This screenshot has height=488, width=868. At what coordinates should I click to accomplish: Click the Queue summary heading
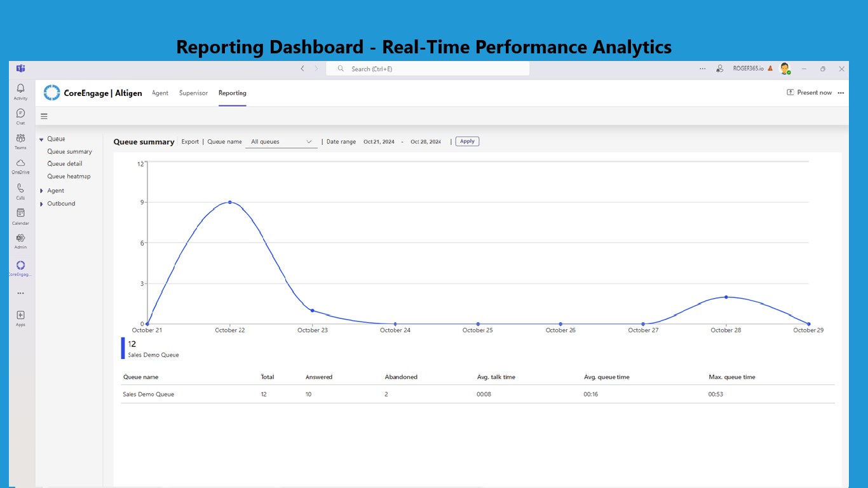pos(144,142)
